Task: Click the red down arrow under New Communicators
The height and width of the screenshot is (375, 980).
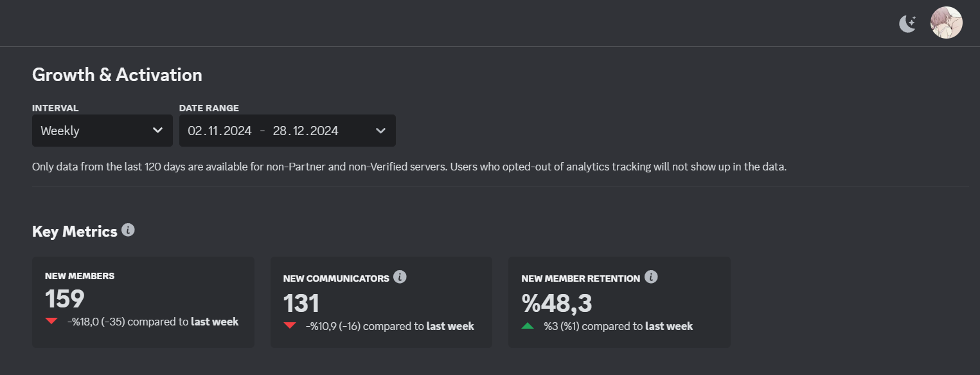Action: [x=290, y=325]
